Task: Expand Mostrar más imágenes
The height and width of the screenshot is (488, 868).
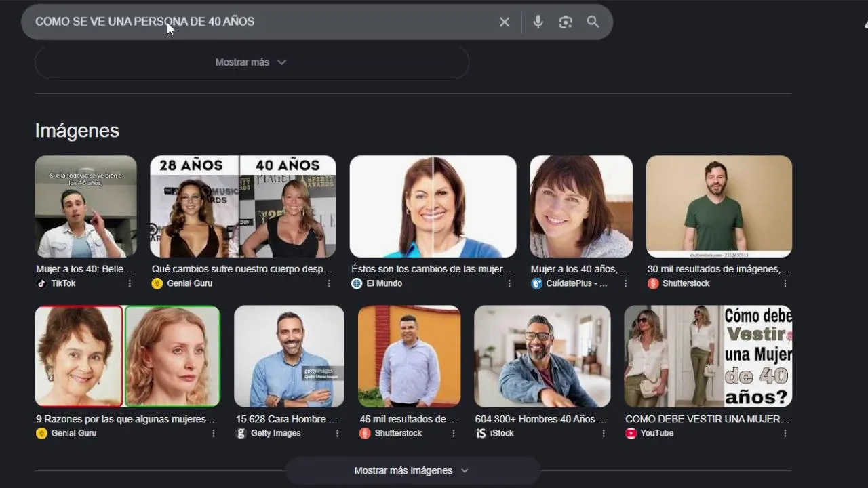Action: pos(412,470)
